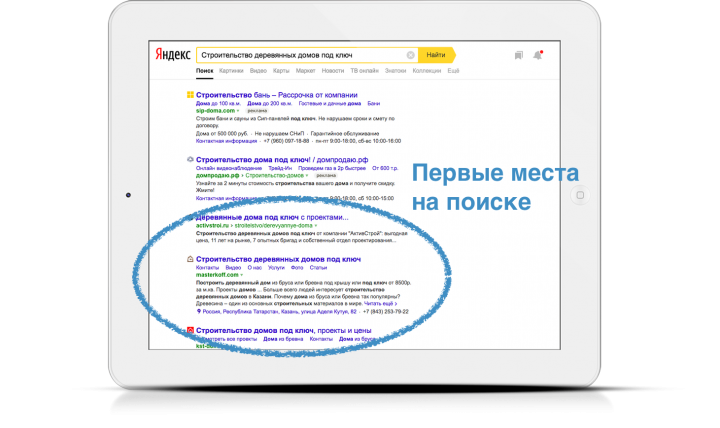This screenshot has height=428, width=720.
Task: Open the Ещё more menu
Action: click(453, 71)
